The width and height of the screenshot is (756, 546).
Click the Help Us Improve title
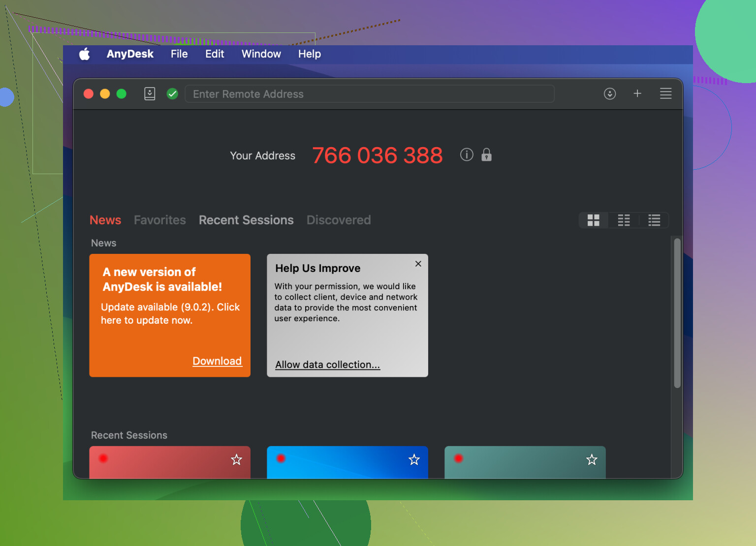[x=318, y=268]
